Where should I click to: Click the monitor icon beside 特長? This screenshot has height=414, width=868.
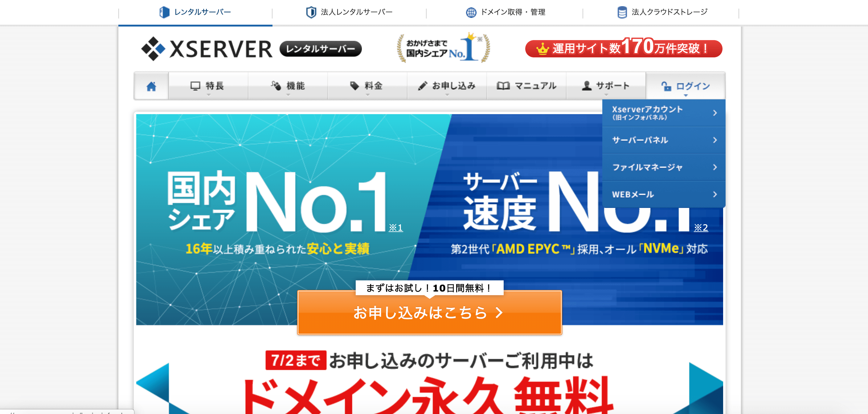[195, 86]
